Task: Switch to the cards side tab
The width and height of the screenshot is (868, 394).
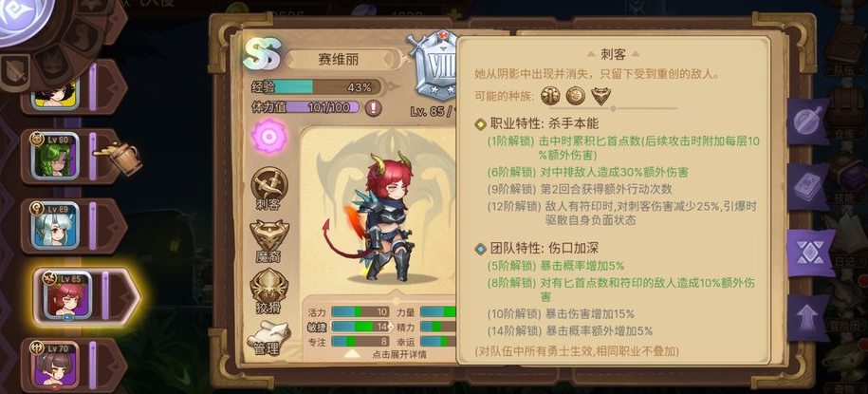Action: click(807, 187)
